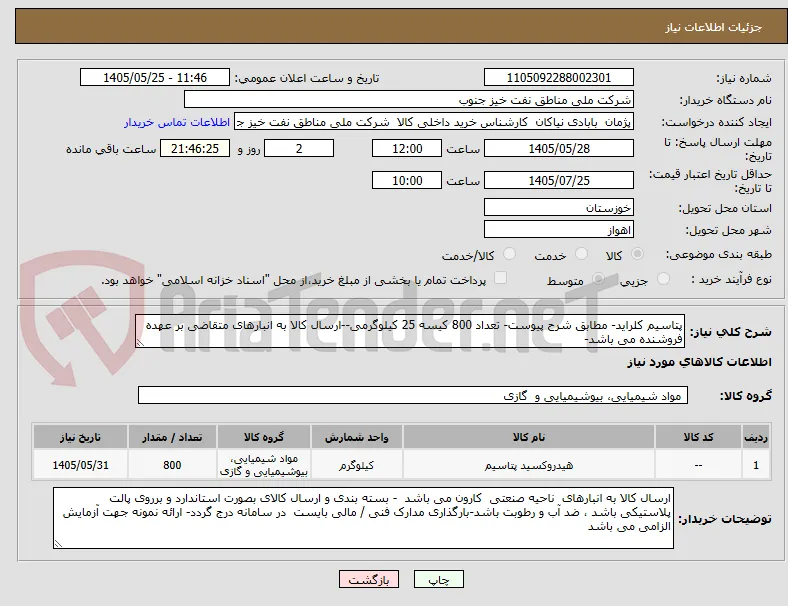This screenshot has width=788, height=606.
Task: Click the شهر محل تحویل label
Action: pyautogui.click(x=728, y=230)
